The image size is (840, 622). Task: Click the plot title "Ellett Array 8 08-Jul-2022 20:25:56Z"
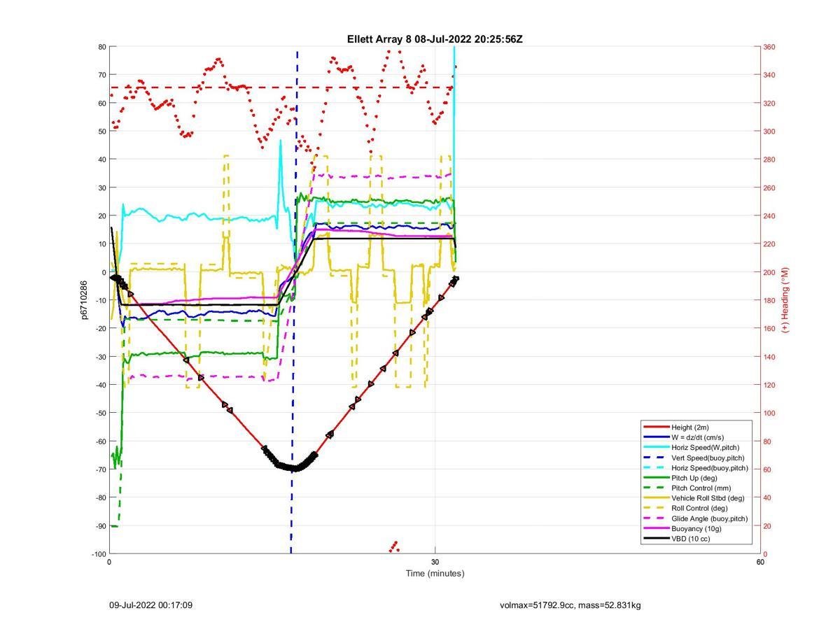(435, 39)
